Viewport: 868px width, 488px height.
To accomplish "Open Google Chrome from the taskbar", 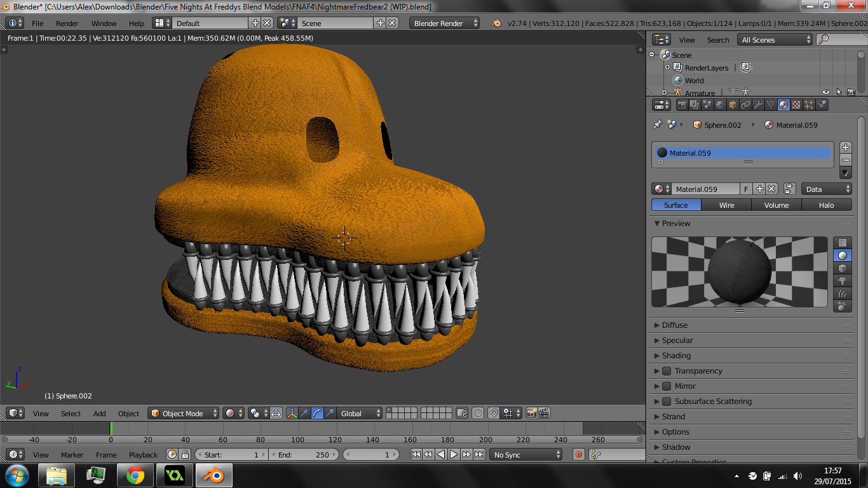I will pyautogui.click(x=135, y=475).
